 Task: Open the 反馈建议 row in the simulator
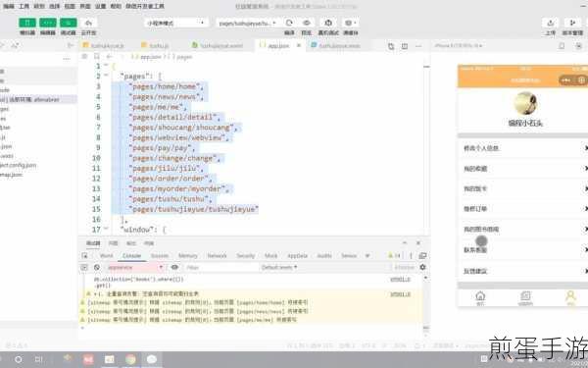(x=522, y=271)
